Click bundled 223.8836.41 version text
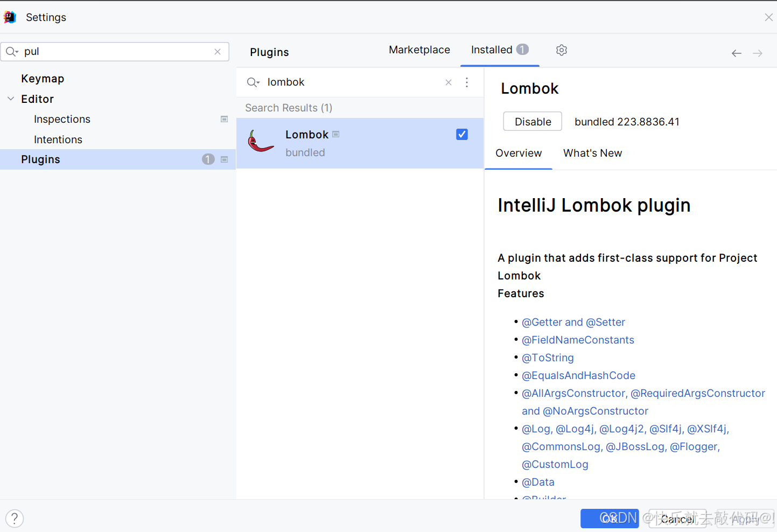 pyautogui.click(x=627, y=122)
